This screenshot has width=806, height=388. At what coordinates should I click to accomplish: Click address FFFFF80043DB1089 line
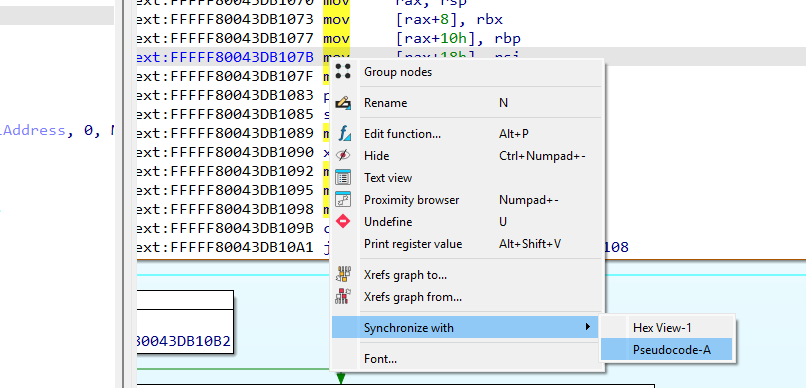coord(225,134)
